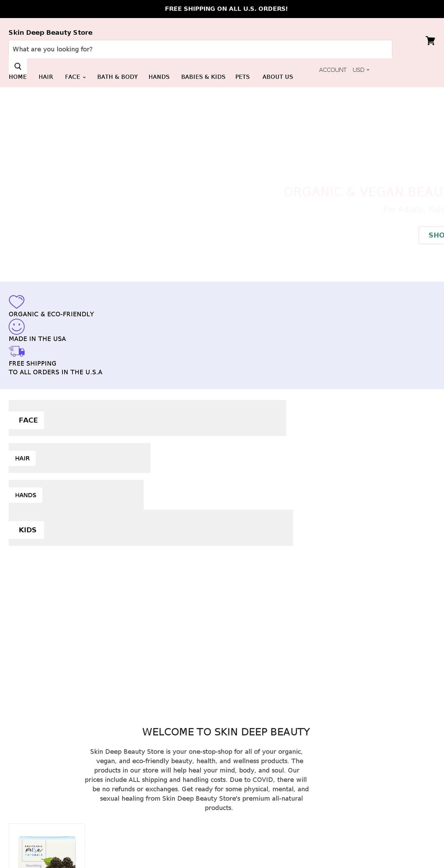Open ABOUT US page
This screenshot has height=868, width=444.
[277, 77]
